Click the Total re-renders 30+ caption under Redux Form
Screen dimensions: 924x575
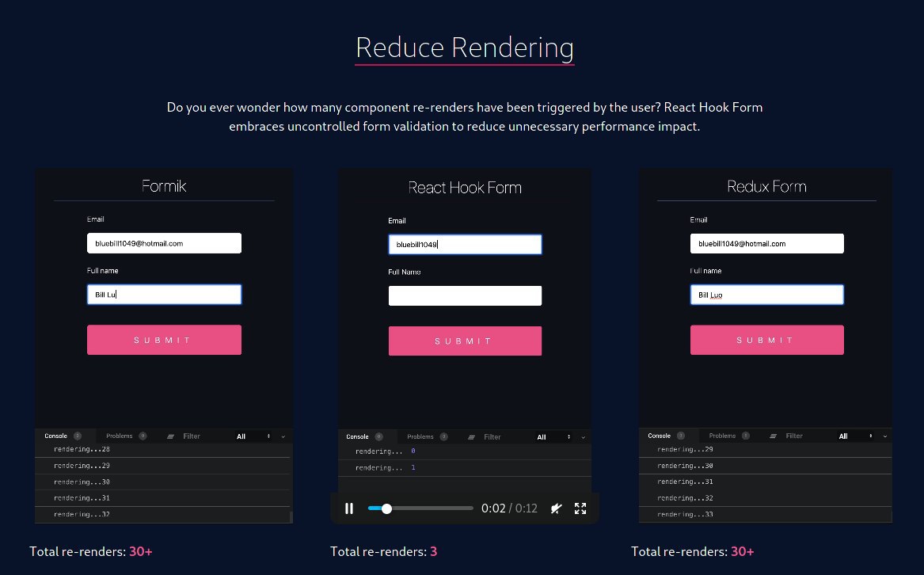(693, 551)
